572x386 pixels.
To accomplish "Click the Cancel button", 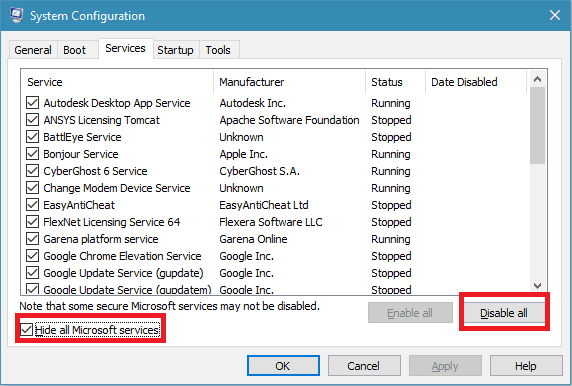I will tap(364, 366).
